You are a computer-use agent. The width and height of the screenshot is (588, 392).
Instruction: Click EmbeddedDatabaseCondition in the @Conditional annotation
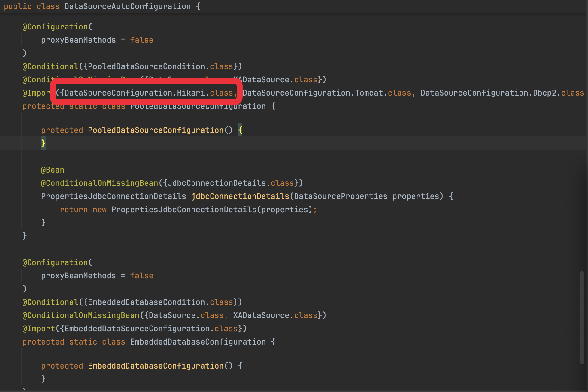coord(146,302)
